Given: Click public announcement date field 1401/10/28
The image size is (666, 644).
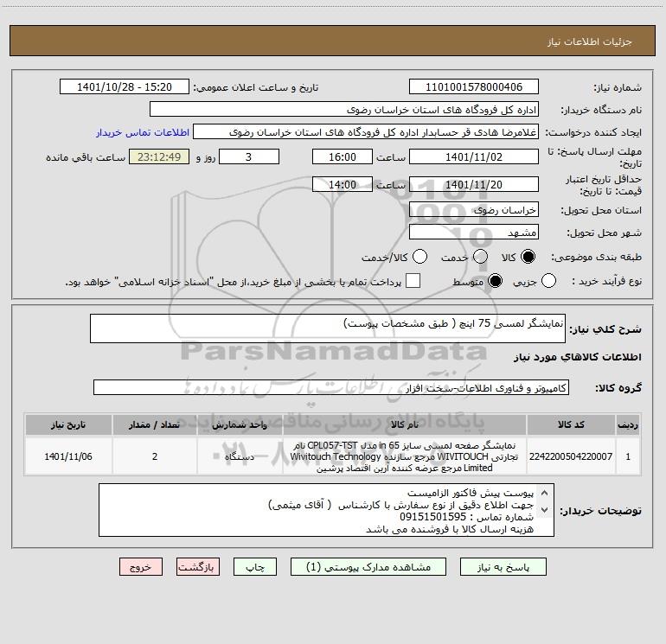Looking at the screenshot, I should 125,86.
